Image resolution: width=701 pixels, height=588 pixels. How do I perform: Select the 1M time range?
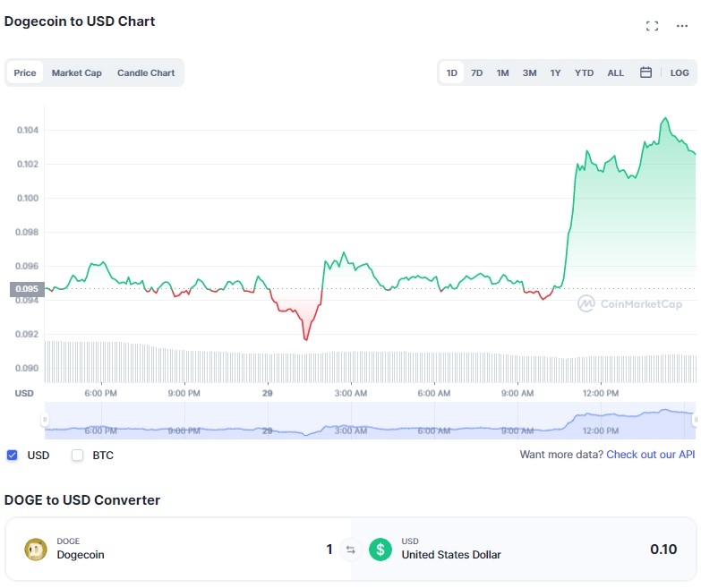[502, 72]
